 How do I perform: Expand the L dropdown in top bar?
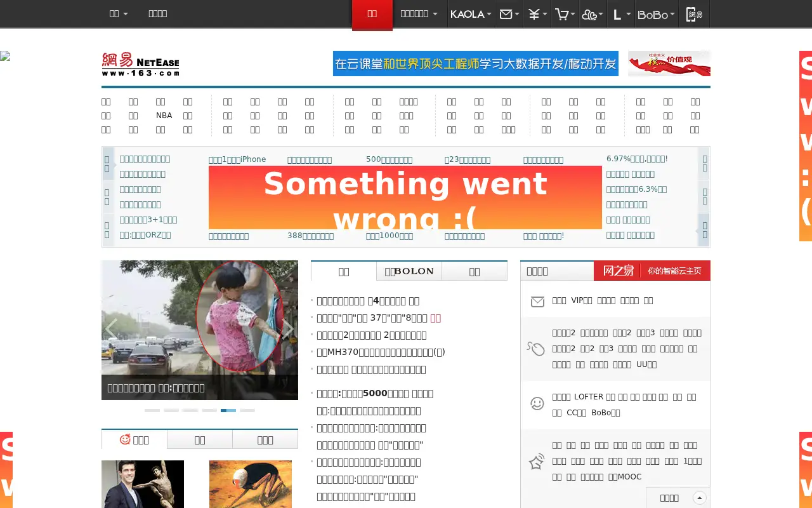coord(622,14)
